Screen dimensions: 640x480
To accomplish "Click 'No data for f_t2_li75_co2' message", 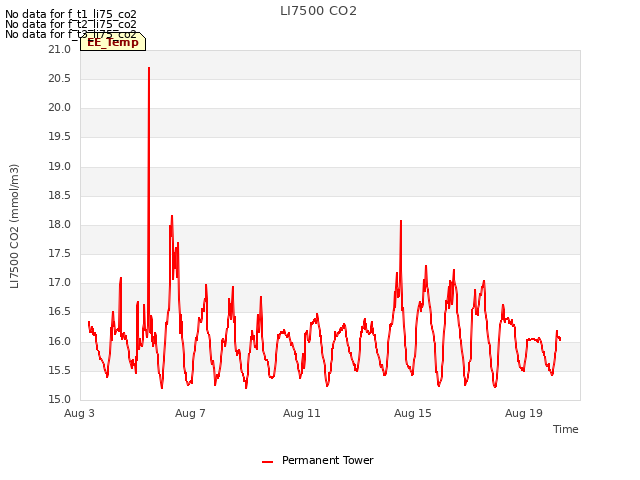I will click(71, 24).
